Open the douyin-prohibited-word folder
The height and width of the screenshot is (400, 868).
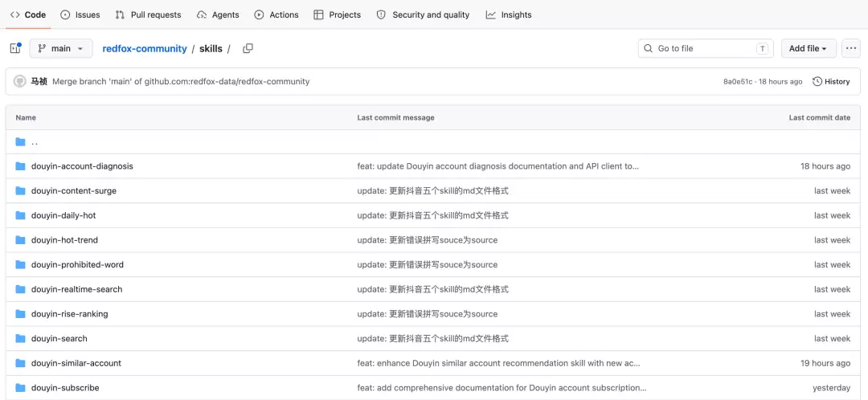click(x=77, y=264)
